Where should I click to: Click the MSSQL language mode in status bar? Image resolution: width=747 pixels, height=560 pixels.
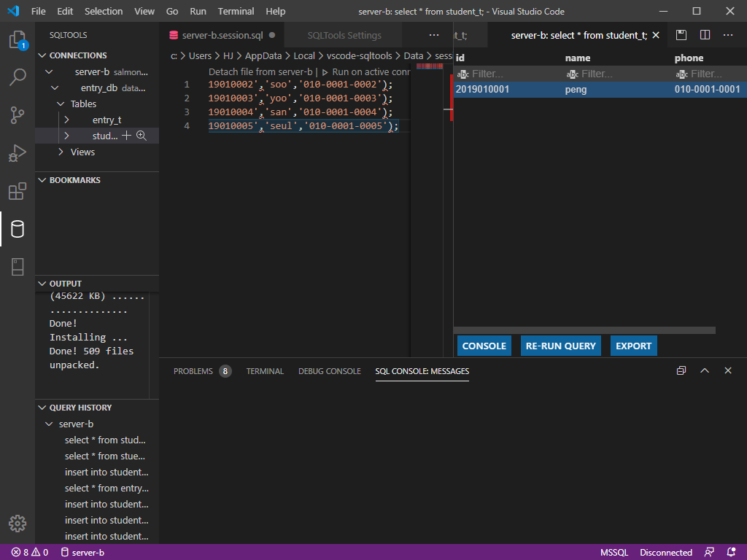click(x=614, y=553)
